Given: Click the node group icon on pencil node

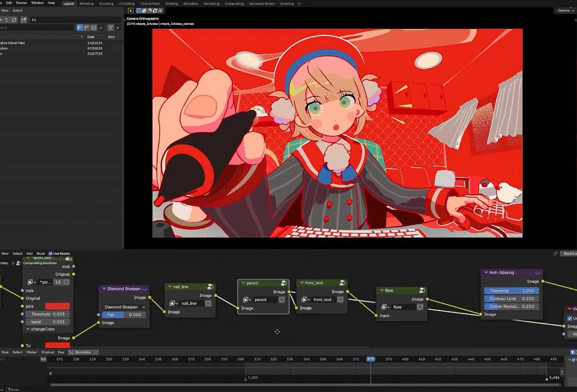Looking at the screenshot, I should click(283, 283).
